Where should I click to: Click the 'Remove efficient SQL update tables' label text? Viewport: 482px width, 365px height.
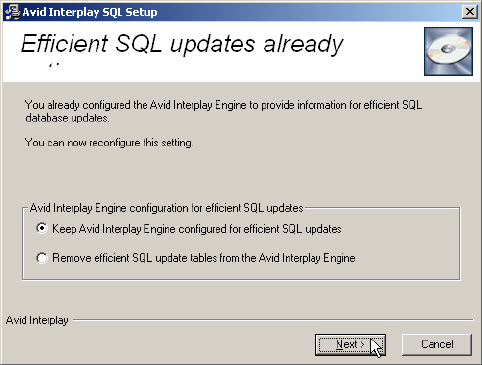tap(204, 258)
